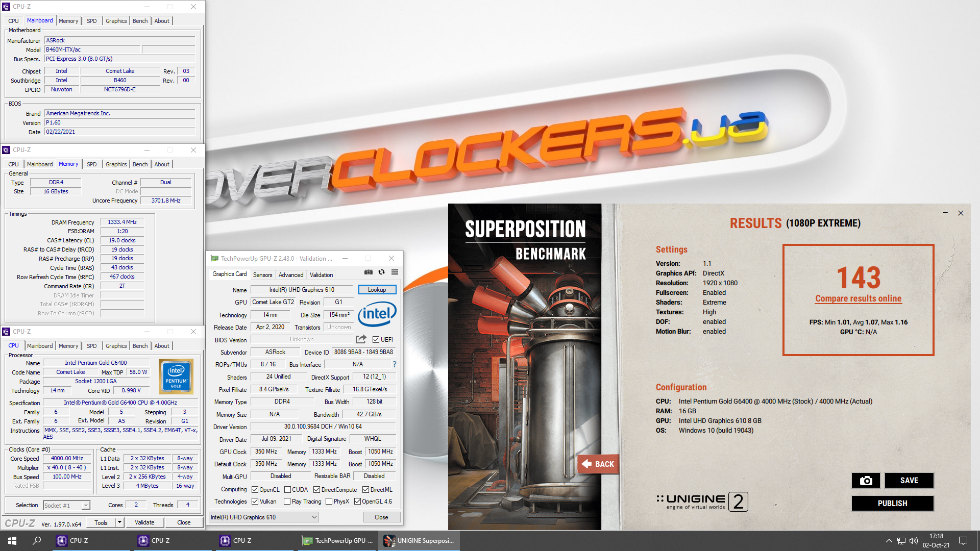The width and height of the screenshot is (980, 551).
Task: Minimize the Superposition results window
Action: click(945, 213)
